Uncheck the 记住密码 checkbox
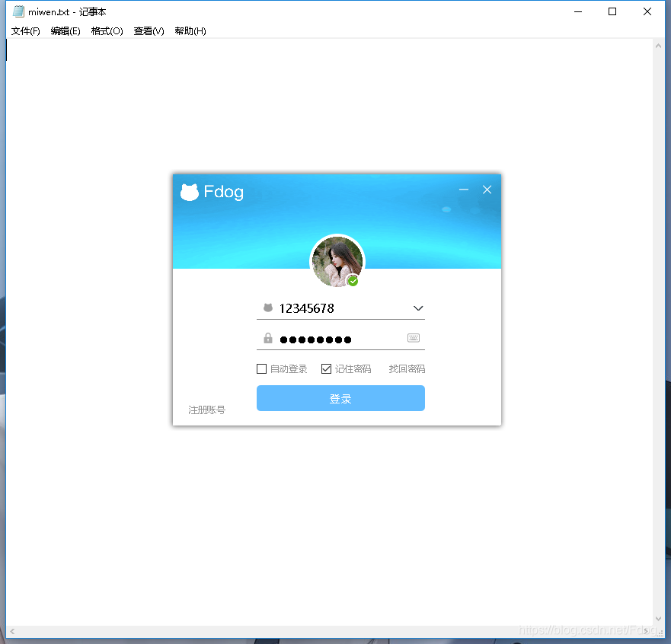671x644 pixels. [326, 368]
